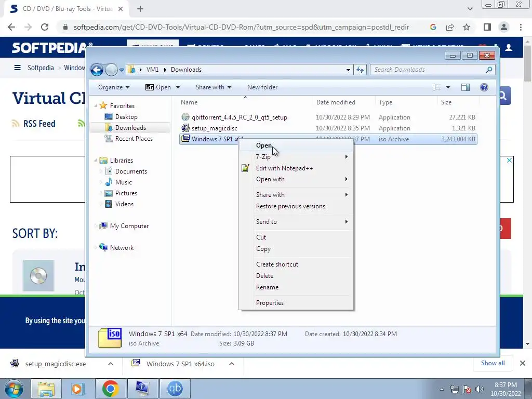532x399 pixels.
Task: Expand the Open with submenu
Action: pyautogui.click(x=295, y=179)
